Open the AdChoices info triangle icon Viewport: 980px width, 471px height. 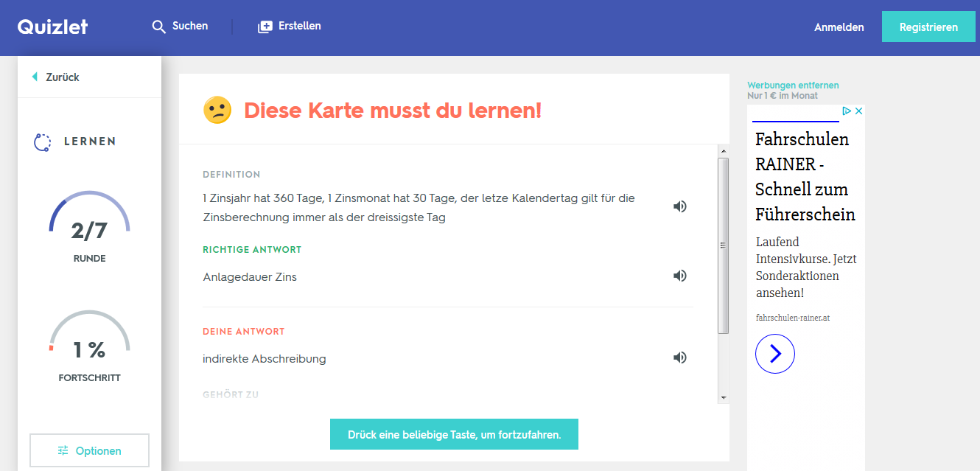click(x=847, y=111)
